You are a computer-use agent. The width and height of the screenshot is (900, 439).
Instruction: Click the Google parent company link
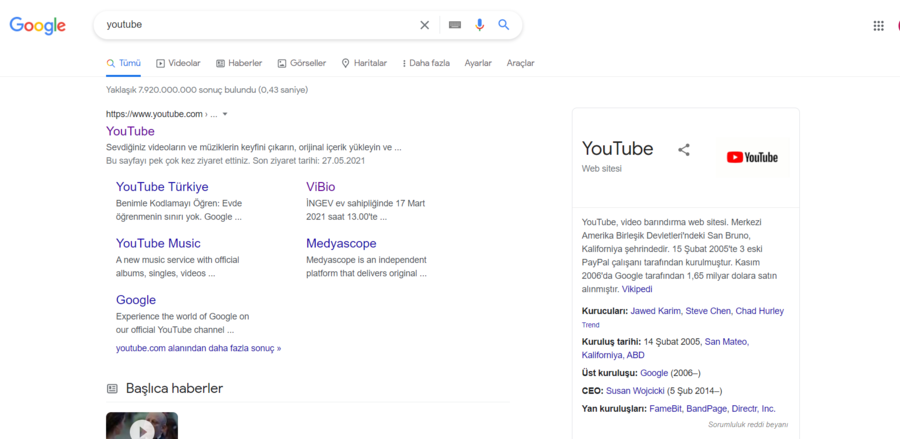654,373
